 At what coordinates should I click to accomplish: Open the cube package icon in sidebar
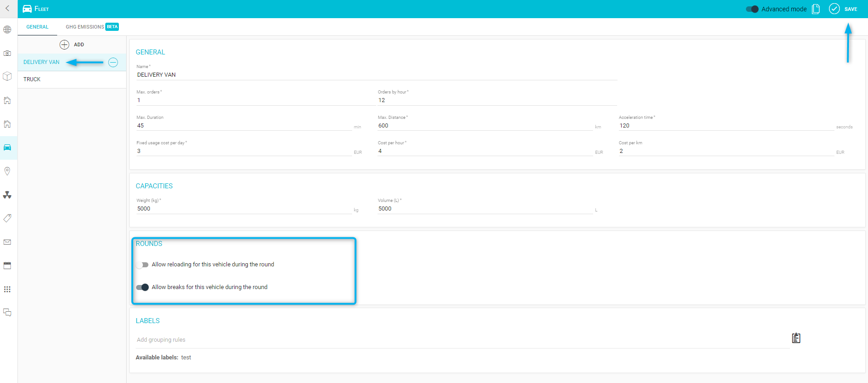click(7, 76)
